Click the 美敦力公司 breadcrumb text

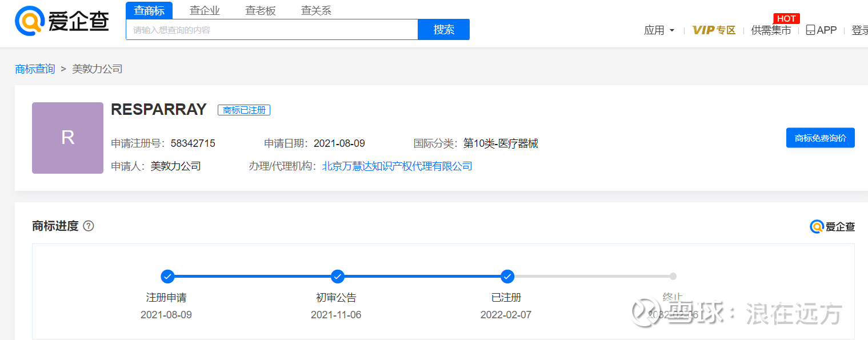point(97,69)
